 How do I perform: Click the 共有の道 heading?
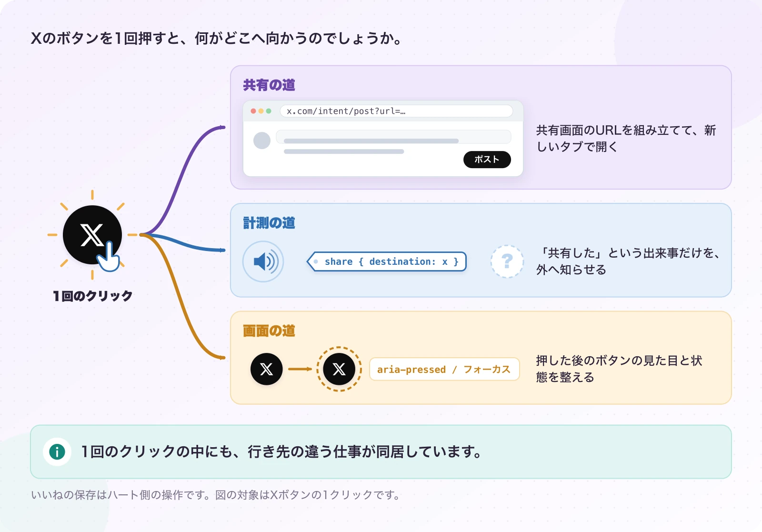pos(269,85)
